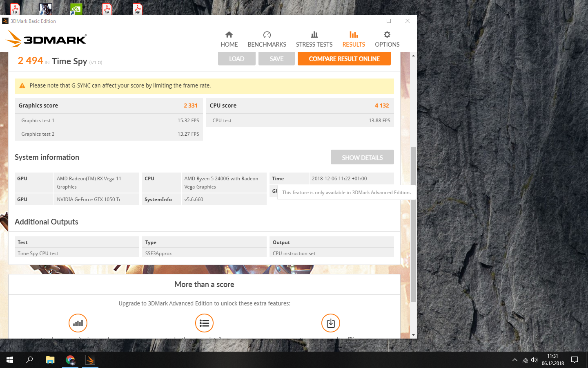Switch to the RESULTS tab
Screen dimensions: 588x368
point(354,39)
